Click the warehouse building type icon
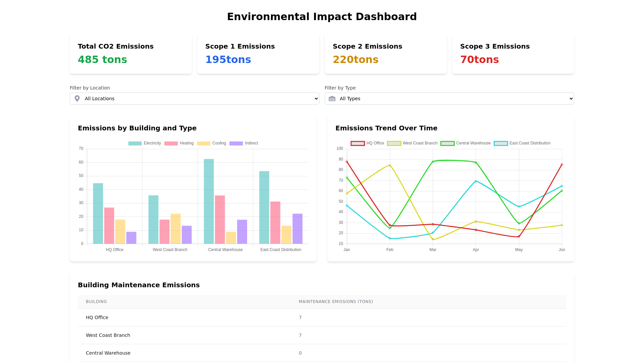This screenshot has width=644, height=362. click(332, 99)
